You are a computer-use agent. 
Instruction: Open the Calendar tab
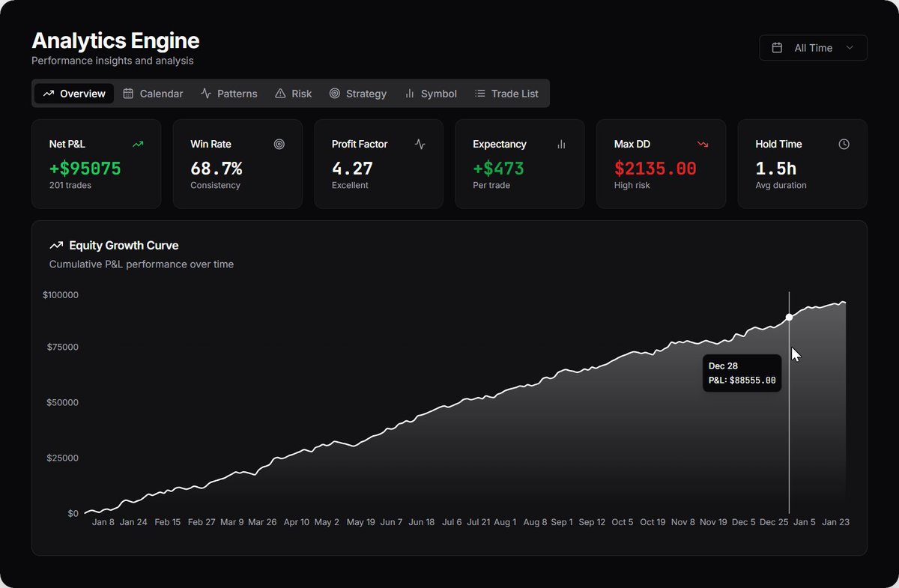coord(153,94)
